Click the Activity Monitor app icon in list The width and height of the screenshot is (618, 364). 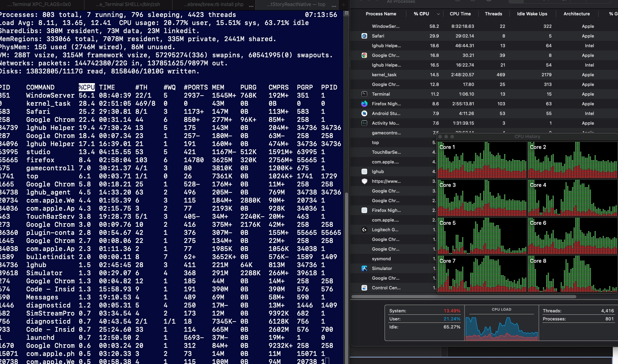(364, 123)
